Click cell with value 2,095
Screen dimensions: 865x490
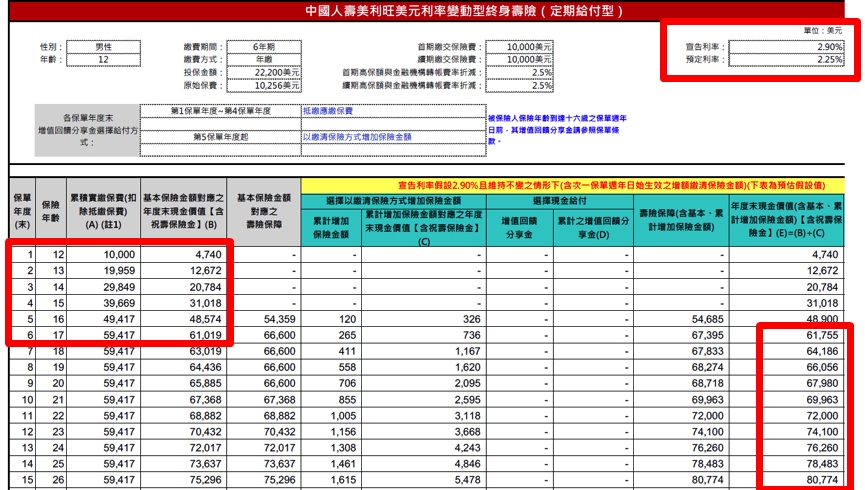(x=424, y=383)
